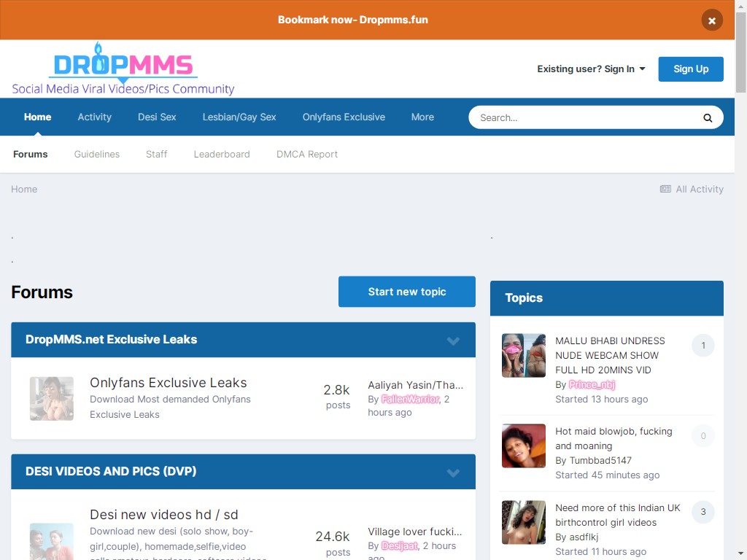Open the Onlyfans Exclusive Leaks forum
The height and width of the screenshot is (560, 747).
(x=169, y=383)
